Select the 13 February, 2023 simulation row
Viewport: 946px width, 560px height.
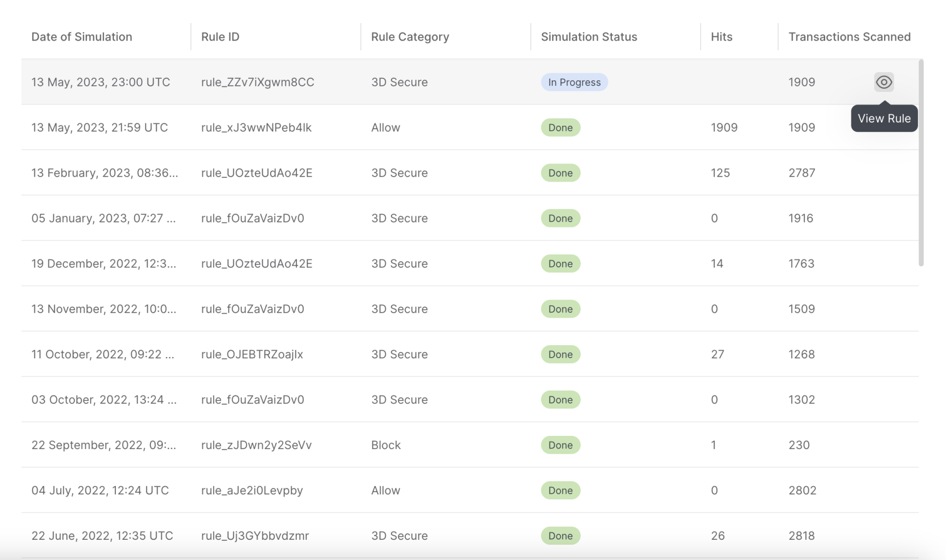pos(104,173)
